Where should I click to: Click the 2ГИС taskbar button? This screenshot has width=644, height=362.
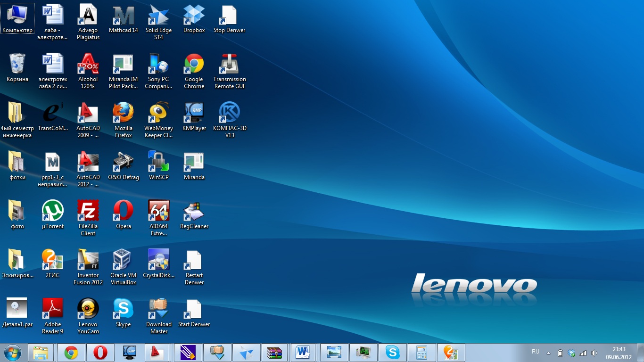(x=451, y=353)
